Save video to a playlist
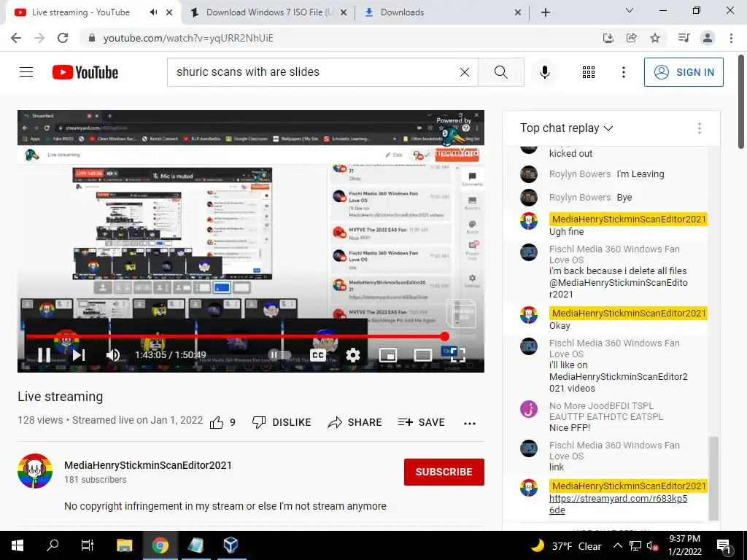 [x=422, y=422]
